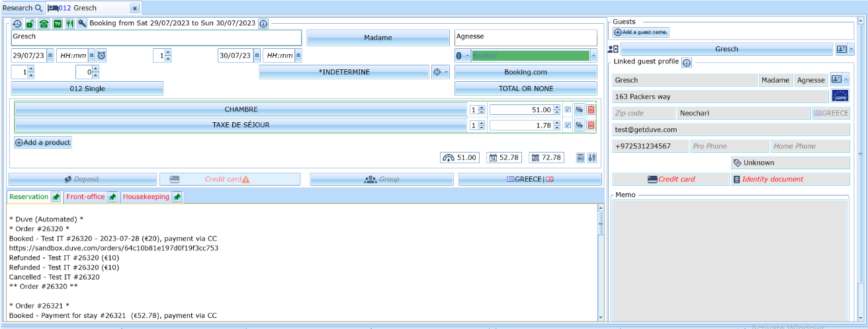Open booking history clock icon
The image size is (868, 329).
(x=17, y=23)
